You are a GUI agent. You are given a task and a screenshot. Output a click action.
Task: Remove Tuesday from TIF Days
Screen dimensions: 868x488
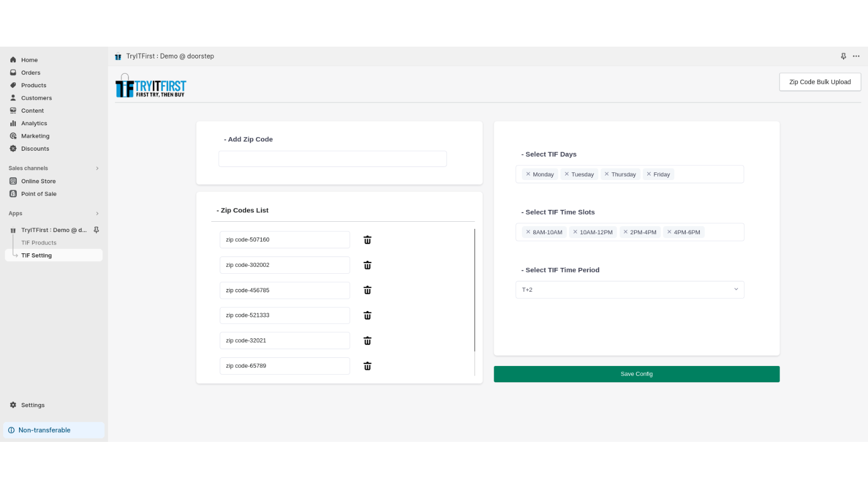566,174
